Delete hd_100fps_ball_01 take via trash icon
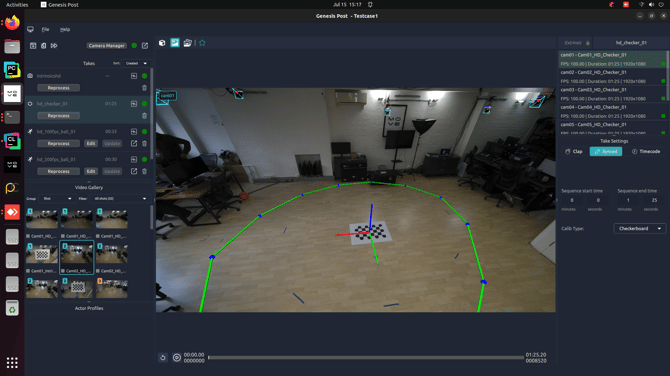The width and height of the screenshot is (670, 376). pyautogui.click(x=144, y=143)
